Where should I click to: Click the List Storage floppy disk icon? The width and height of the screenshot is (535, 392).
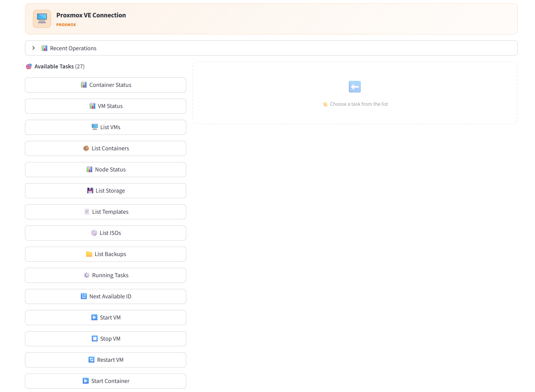point(90,191)
